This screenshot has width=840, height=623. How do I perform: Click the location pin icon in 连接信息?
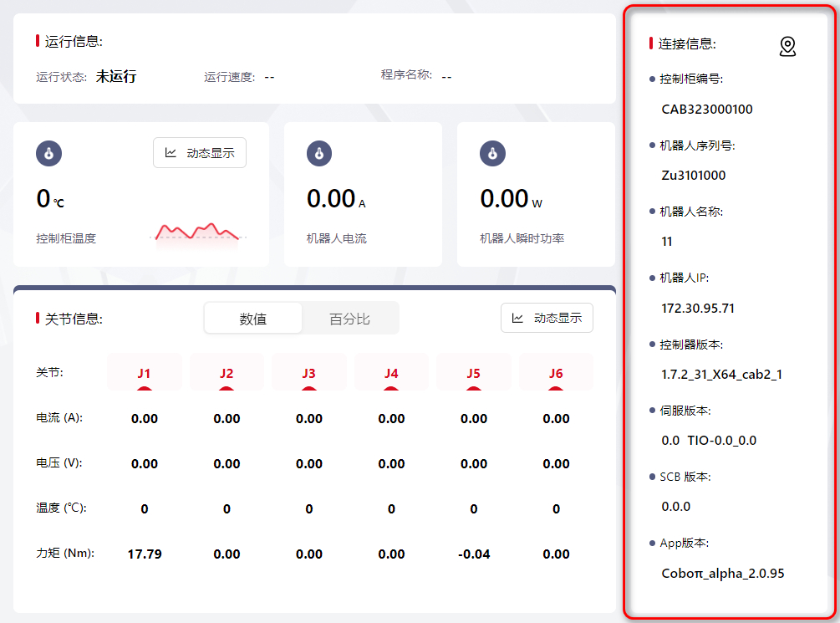point(787,47)
